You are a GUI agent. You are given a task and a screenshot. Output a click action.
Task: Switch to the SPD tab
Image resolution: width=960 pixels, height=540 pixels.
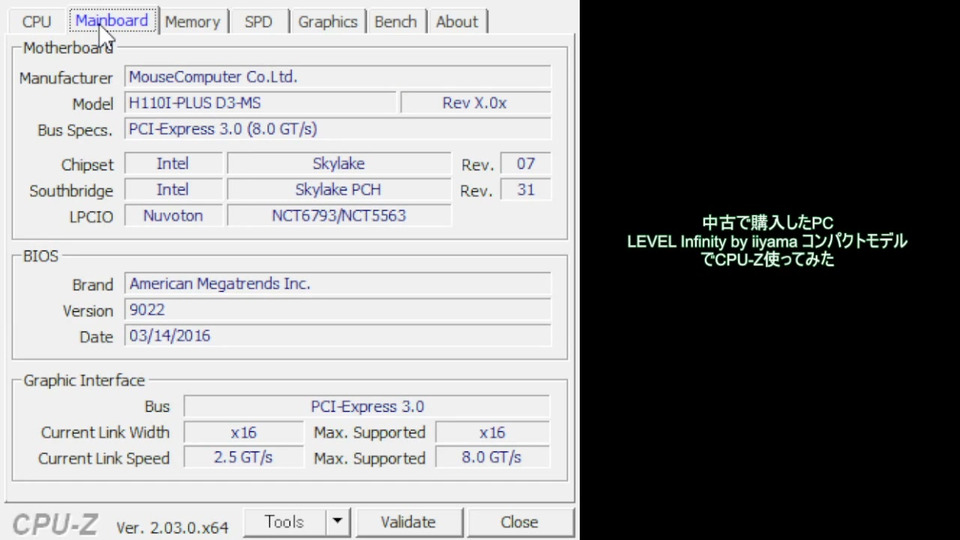click(x=258, y=22)
